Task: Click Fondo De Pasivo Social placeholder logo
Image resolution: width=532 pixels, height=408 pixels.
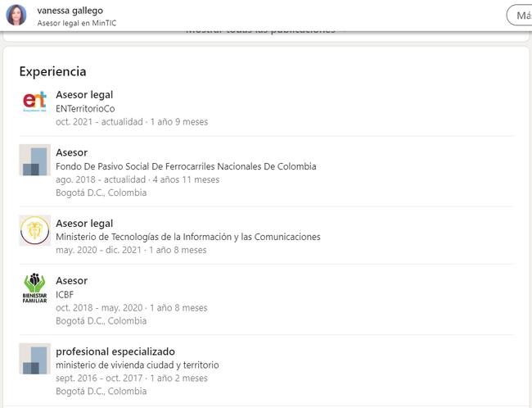Action: click(x=34, y=160)
